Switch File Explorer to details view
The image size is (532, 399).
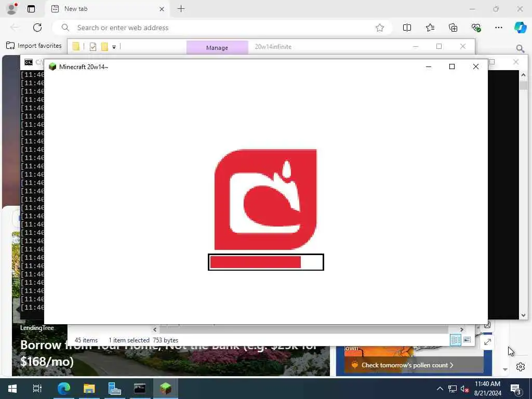coord(456,340)
